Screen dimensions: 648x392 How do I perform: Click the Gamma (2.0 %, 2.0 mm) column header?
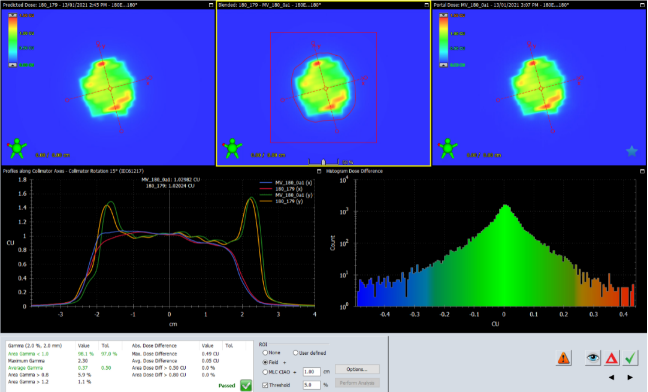34,346
